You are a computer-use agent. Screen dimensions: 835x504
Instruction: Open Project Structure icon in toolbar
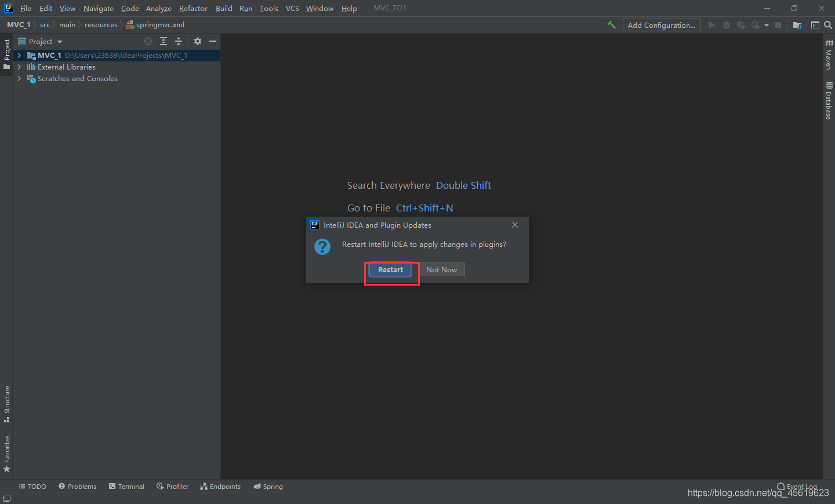tap(797, 25)
